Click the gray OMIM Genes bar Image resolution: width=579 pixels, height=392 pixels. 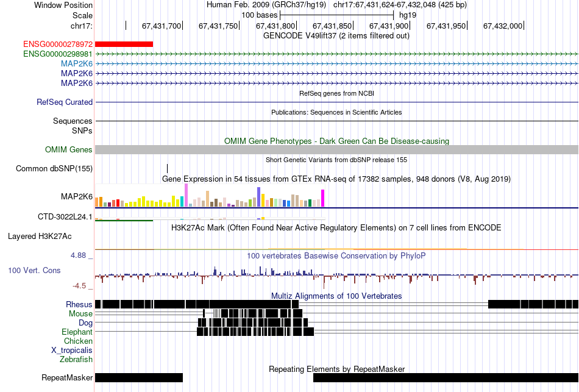pyautogui.click(x=336, y=149)
